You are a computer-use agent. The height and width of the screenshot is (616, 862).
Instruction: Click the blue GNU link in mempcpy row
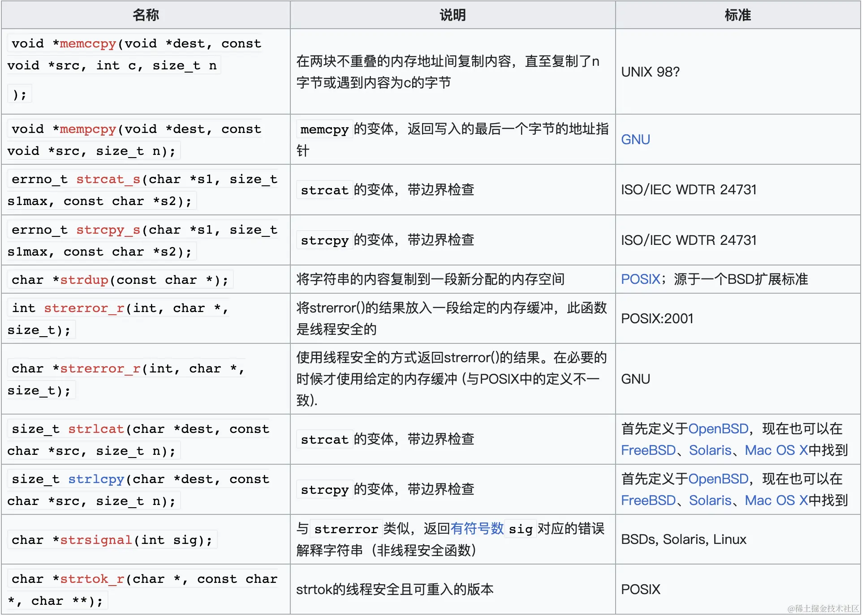coord(635,140)
